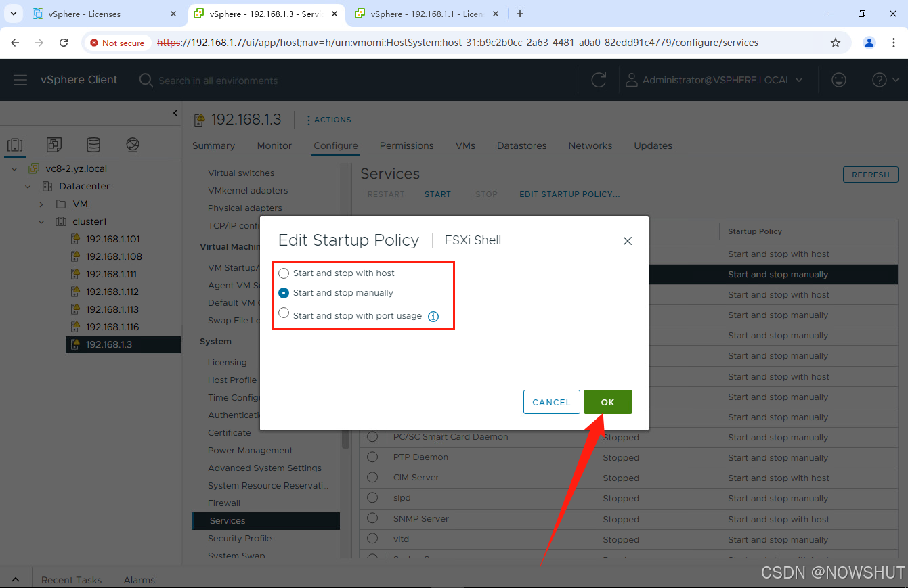The width and height of the screenshot is (908, 588).
Task: Open Advanced System Settings item
Action: 265,468
